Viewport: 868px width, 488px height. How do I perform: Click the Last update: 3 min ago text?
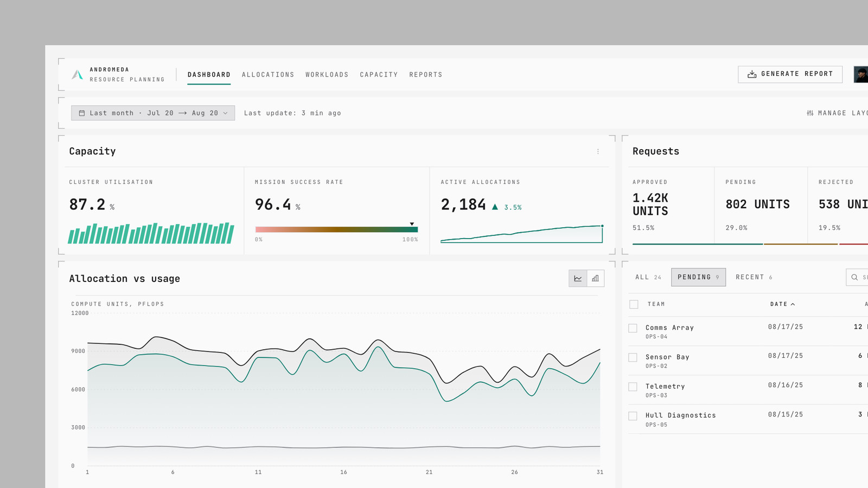tap(292, 113)
